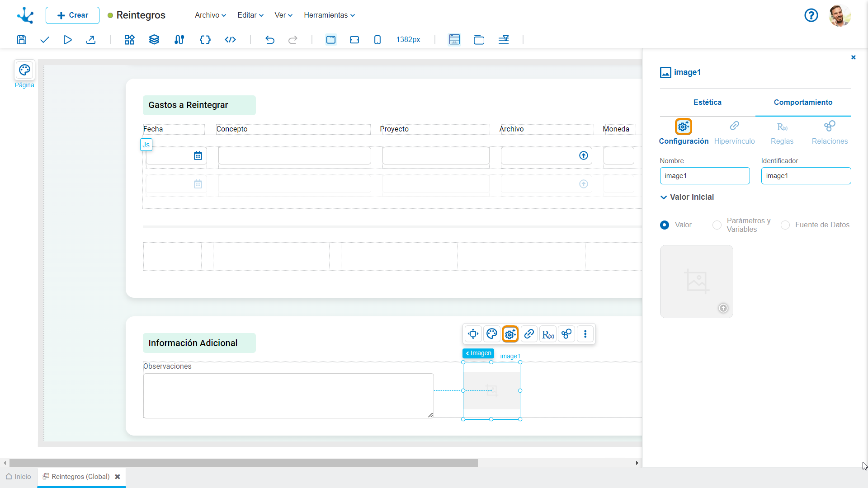The image size is (868, 488).
Task: Open the Hipervínculo section
Action: pyautogui.click(x=734, y=132)
